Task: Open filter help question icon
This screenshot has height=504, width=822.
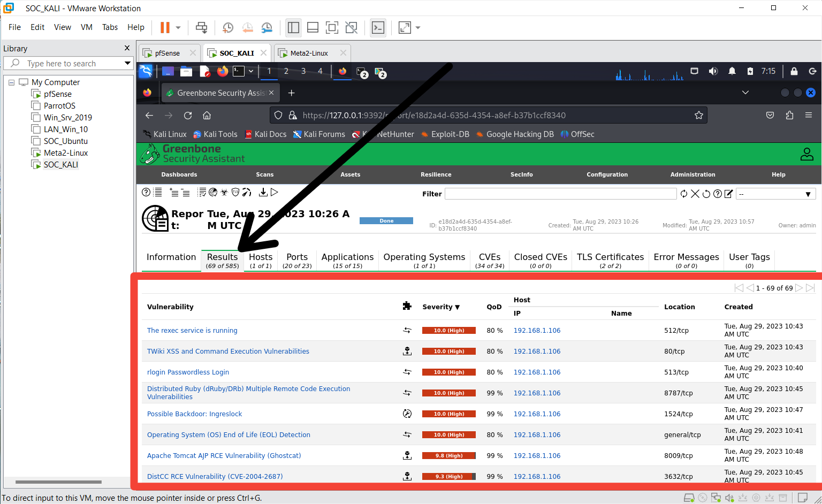Action: click(718, 194)
